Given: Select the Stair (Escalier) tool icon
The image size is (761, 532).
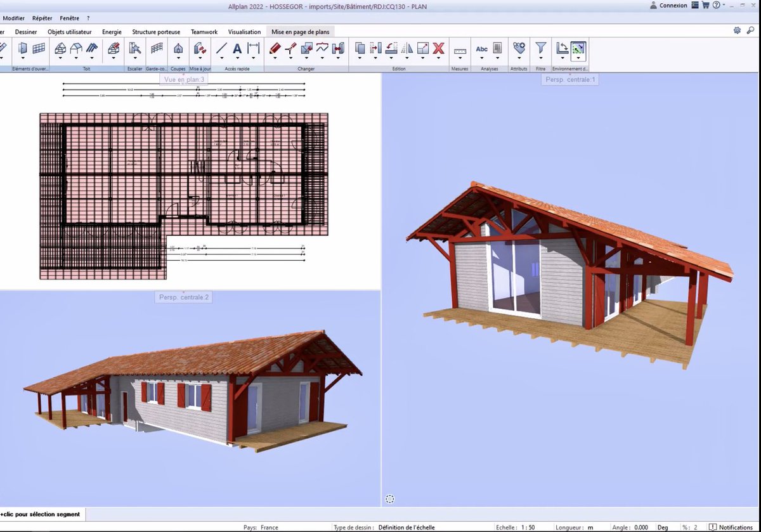Looking at the screenshot, I should coord(135,48).
